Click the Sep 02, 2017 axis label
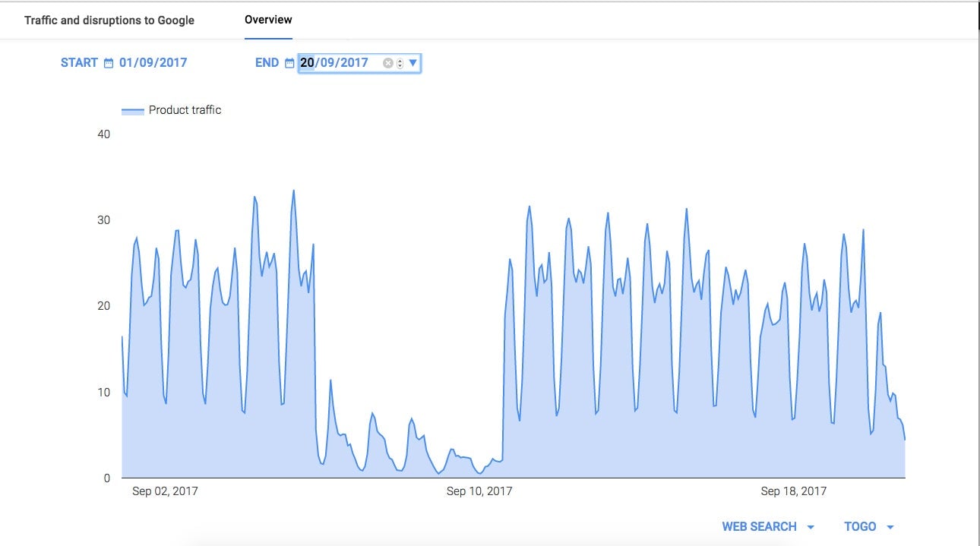 coord(165,491)
